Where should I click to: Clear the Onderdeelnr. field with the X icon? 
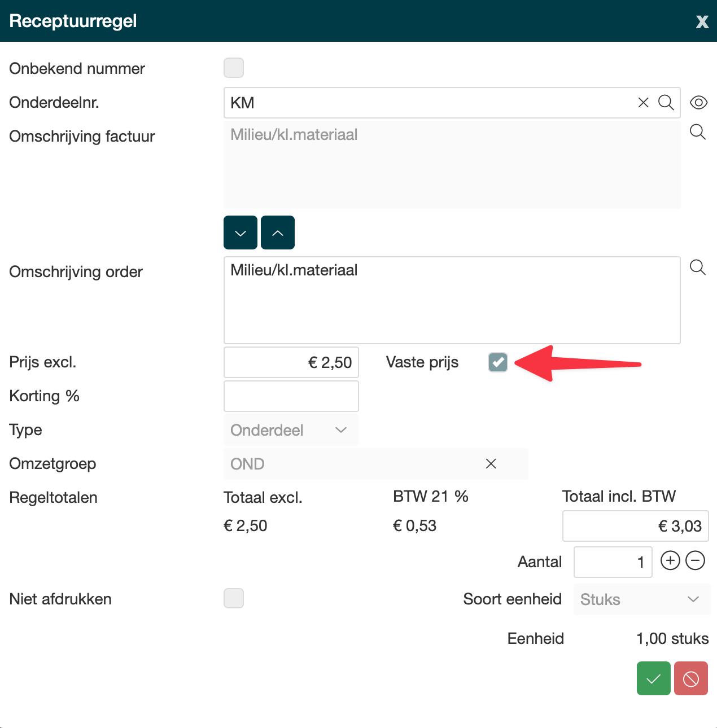coord(643,103)
